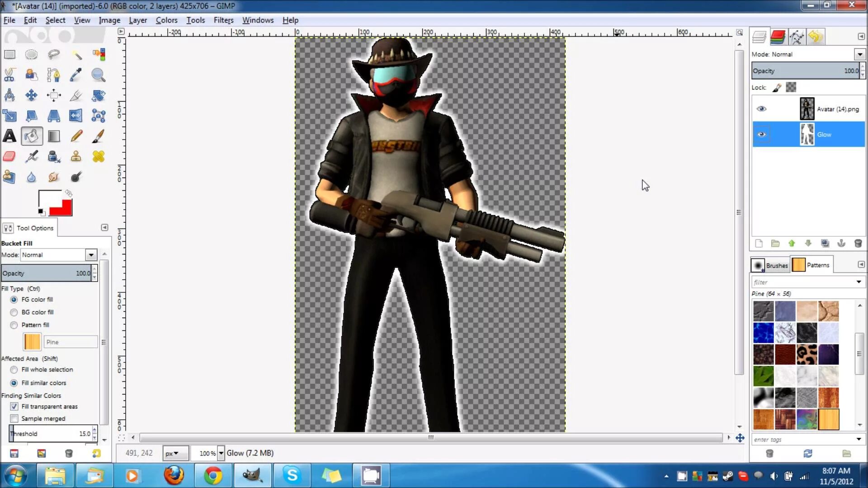Open Firefox from the taskbar

pyautogui.click(x=174, y=476)
